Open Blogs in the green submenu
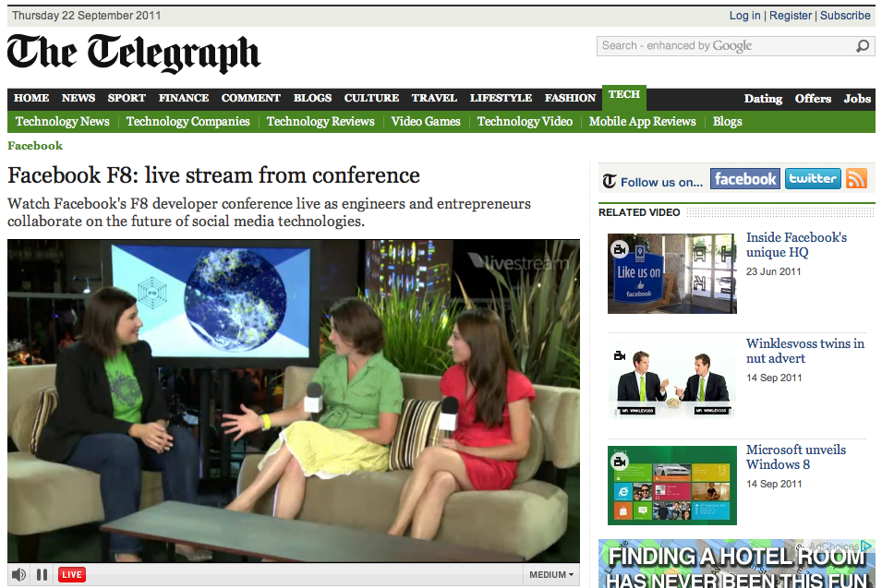The width and height of the screenshot is (882, 588). tap(728, 122)
